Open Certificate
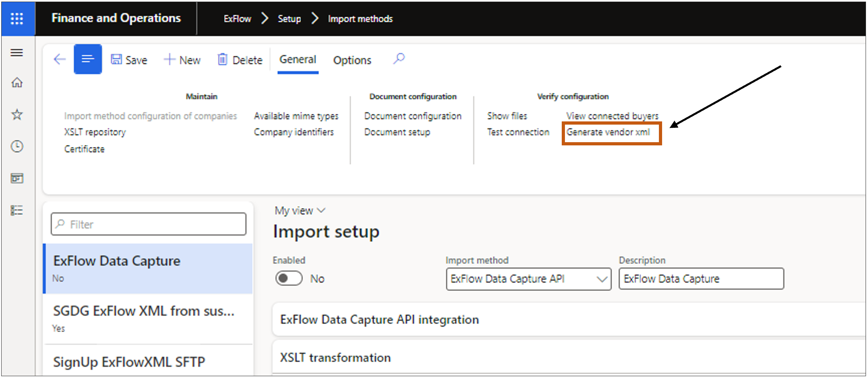Image resolution: width=868 pixels, height=379 pixels. pos(84,149)
